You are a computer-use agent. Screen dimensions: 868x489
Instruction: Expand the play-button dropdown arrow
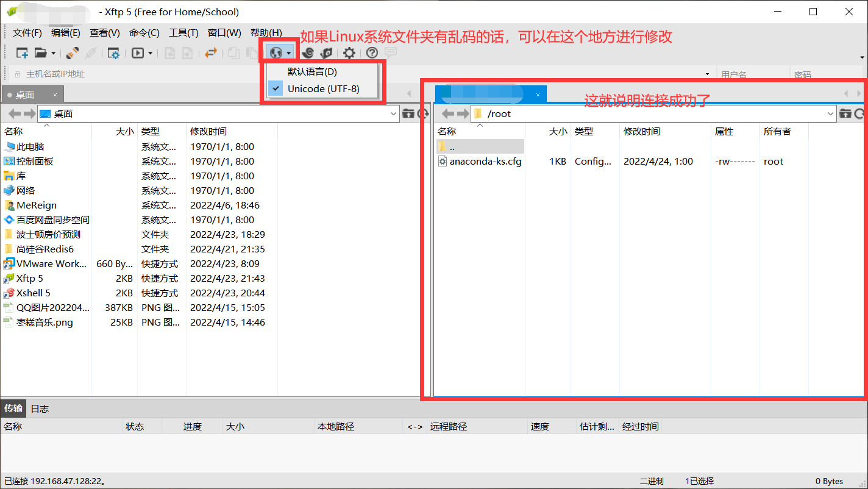coord(150,53)
